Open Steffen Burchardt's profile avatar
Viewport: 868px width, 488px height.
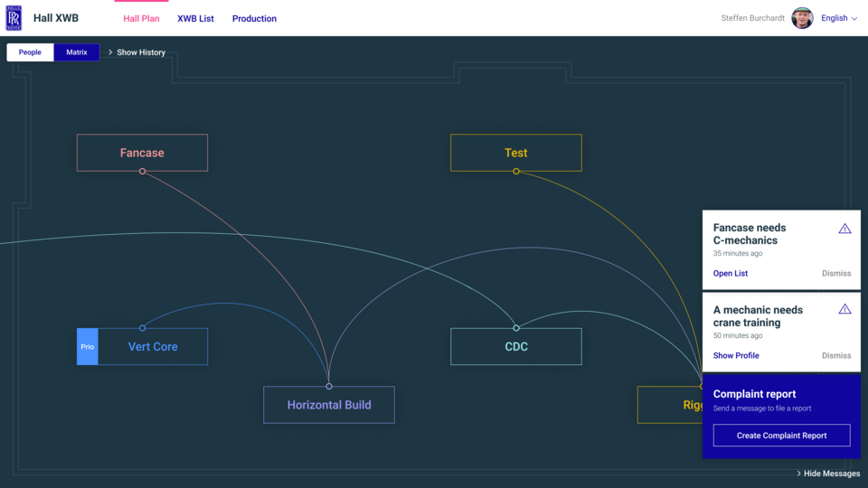pos(802,18)
